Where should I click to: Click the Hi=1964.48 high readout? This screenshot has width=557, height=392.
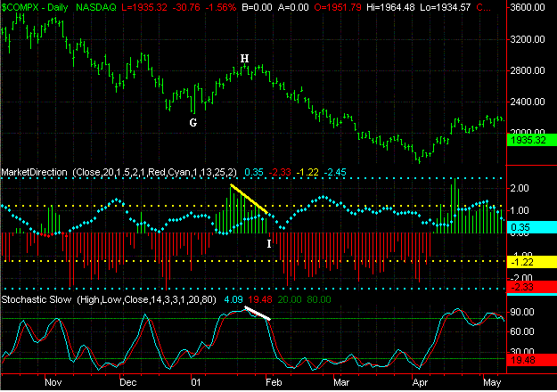click(x=390, y=7)
